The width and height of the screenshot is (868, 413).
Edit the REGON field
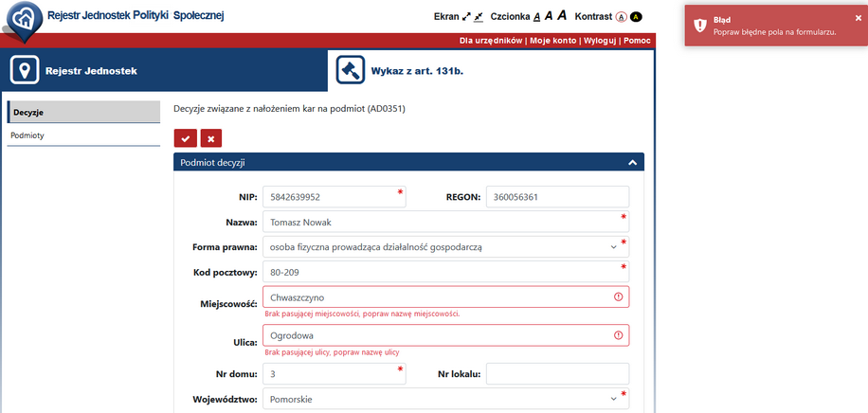(x=557, y=196)
